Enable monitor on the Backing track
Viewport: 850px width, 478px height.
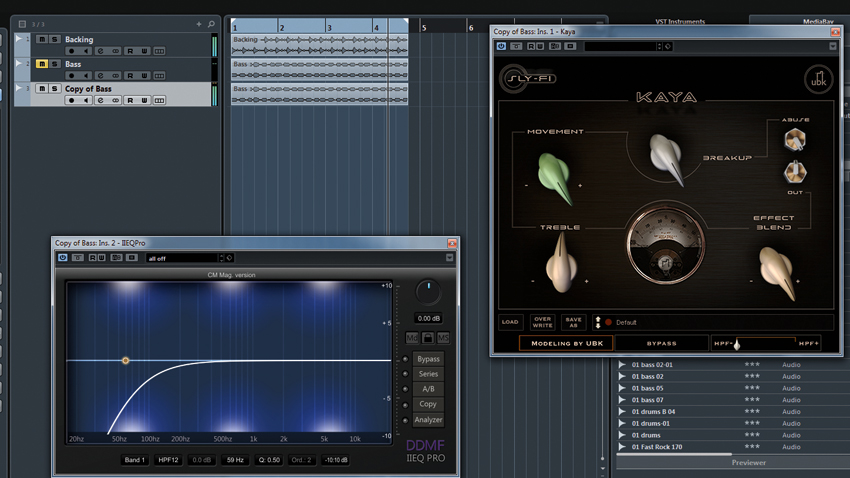pos(86,51)
